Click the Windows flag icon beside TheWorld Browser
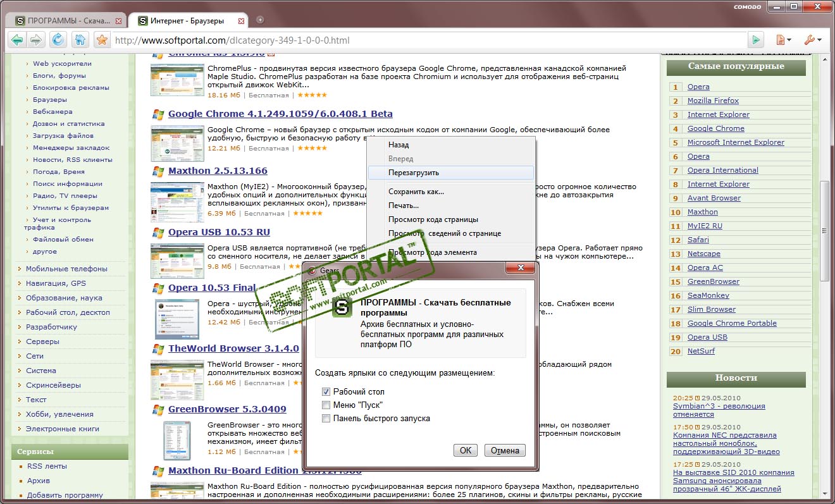835x504 pixels. (x=158, y=349)
